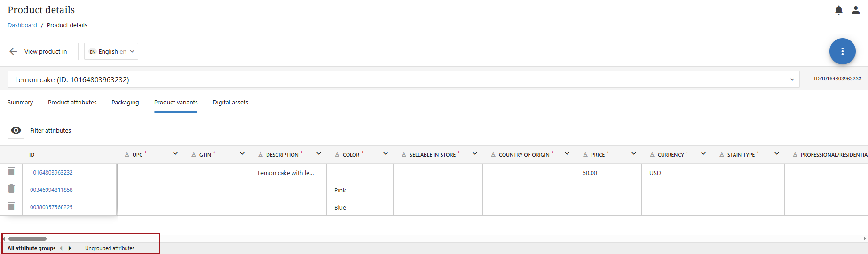Delete variant row 10164803963232
868x254 pixels.
pyautogui.click(x=11, y=172)
